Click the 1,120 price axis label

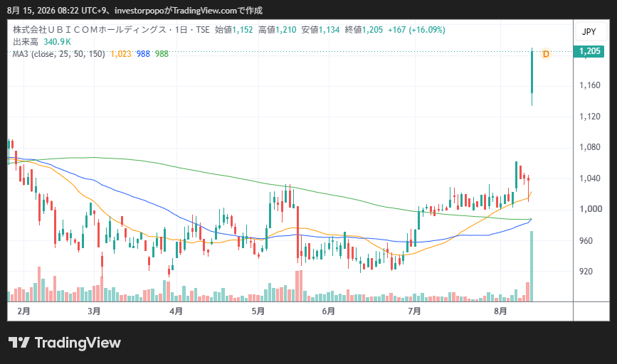tap(590, 117)
